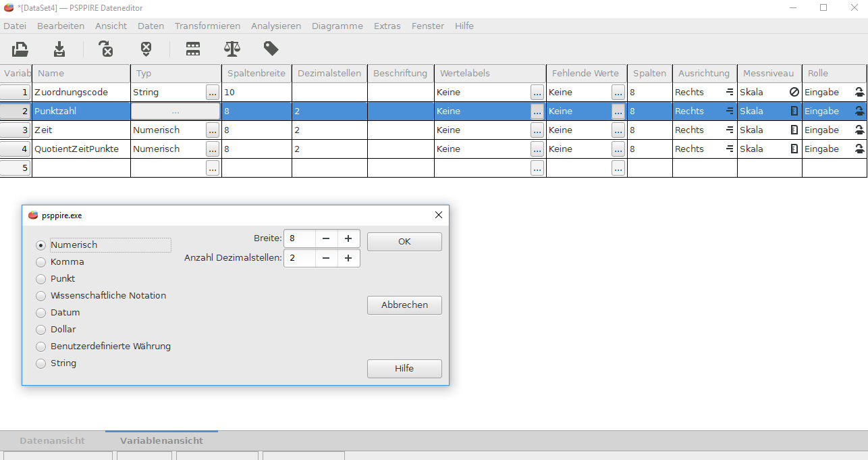This screenshot has height=460, width=868.
Task: Choose the Datum format option
Action: 41,313
